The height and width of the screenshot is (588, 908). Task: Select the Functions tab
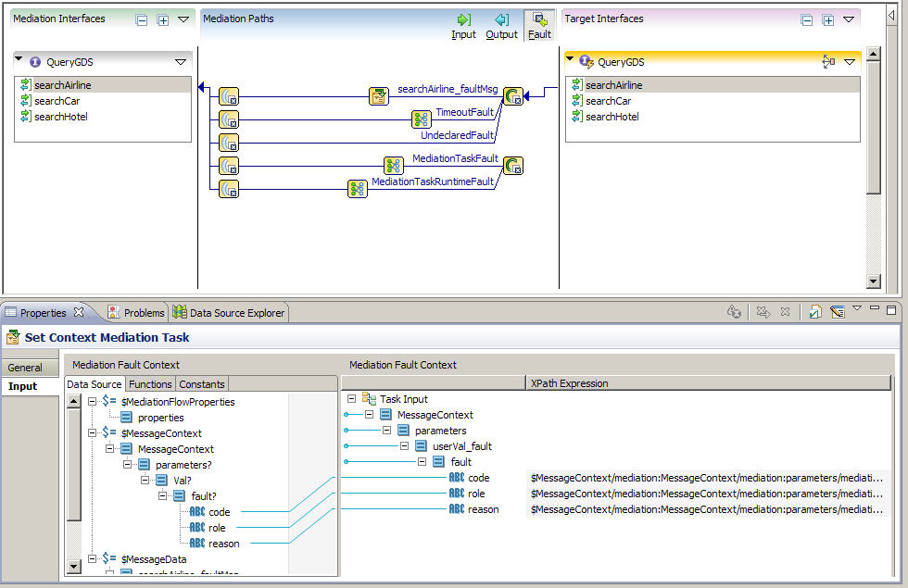click(150, 384)
